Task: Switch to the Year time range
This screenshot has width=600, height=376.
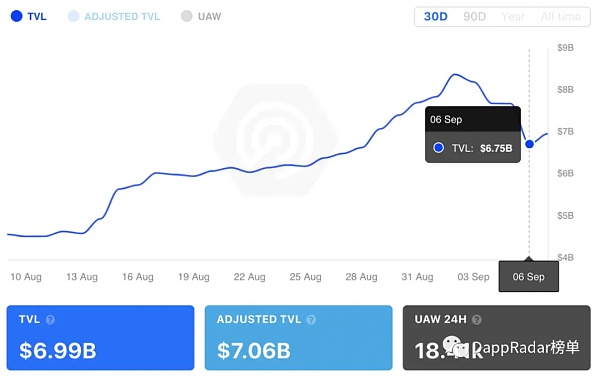Action: coord(513,16)
